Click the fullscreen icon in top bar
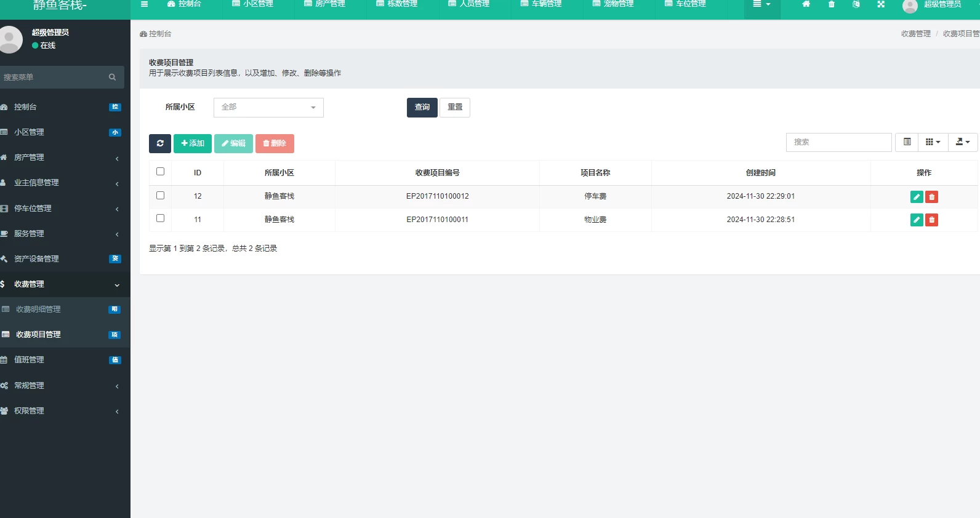 [x=881, y=4]
